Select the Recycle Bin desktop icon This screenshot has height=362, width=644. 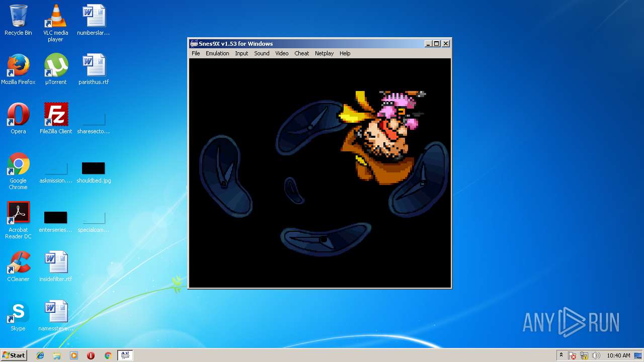(18, 20)
